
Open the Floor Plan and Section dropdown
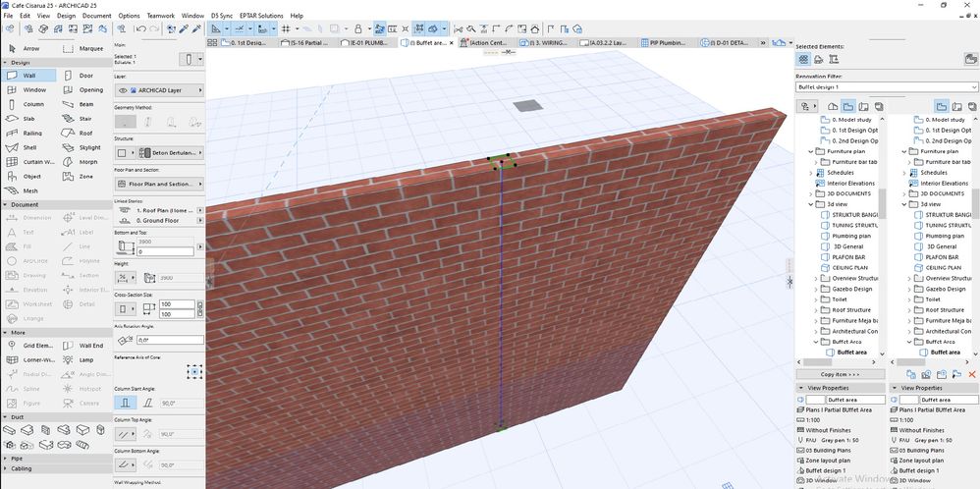click(159, 184)
